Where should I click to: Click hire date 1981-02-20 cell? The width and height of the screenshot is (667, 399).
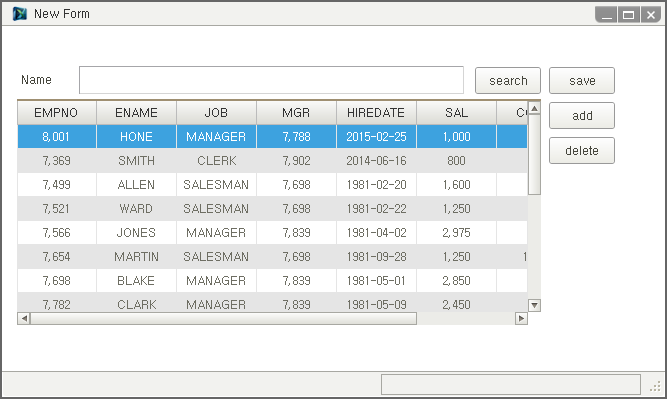pos(376,185)
